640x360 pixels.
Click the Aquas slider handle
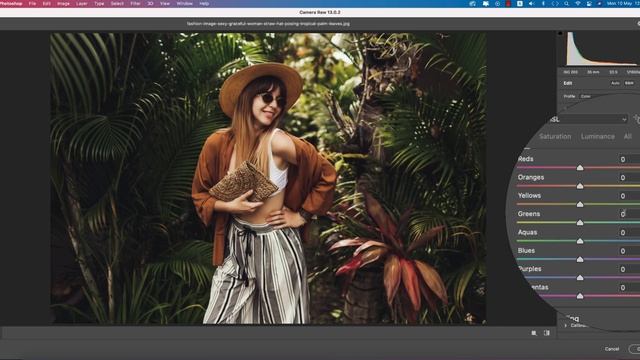(580, 241)
